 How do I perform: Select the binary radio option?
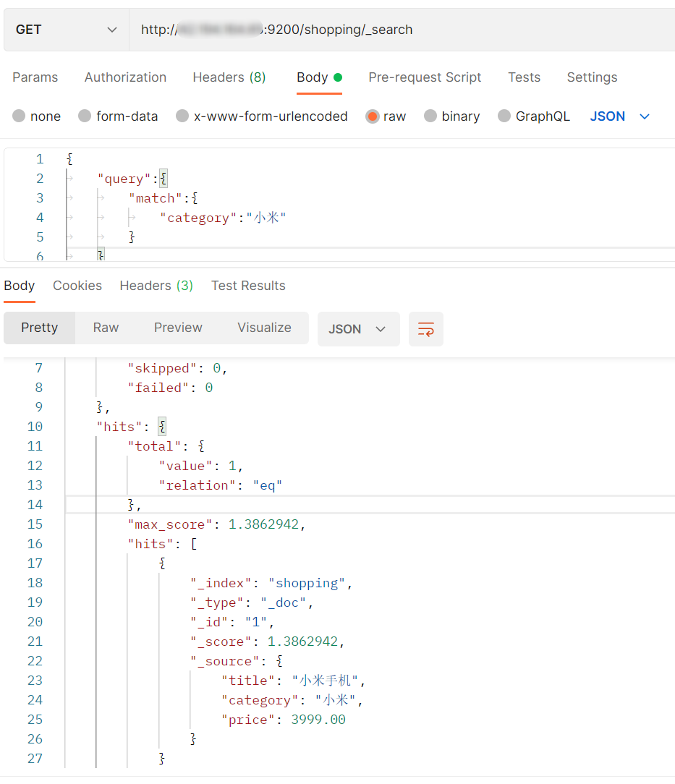click(x=430, y=116)
